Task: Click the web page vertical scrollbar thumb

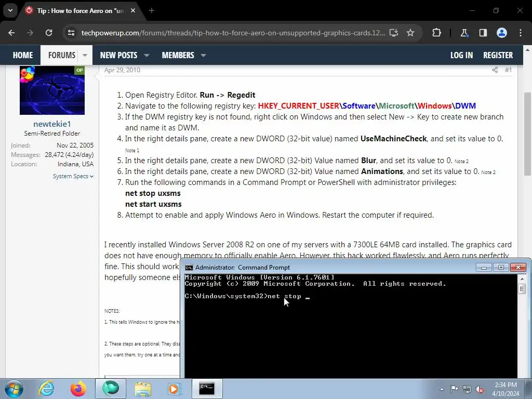Action: pos(527,134)
